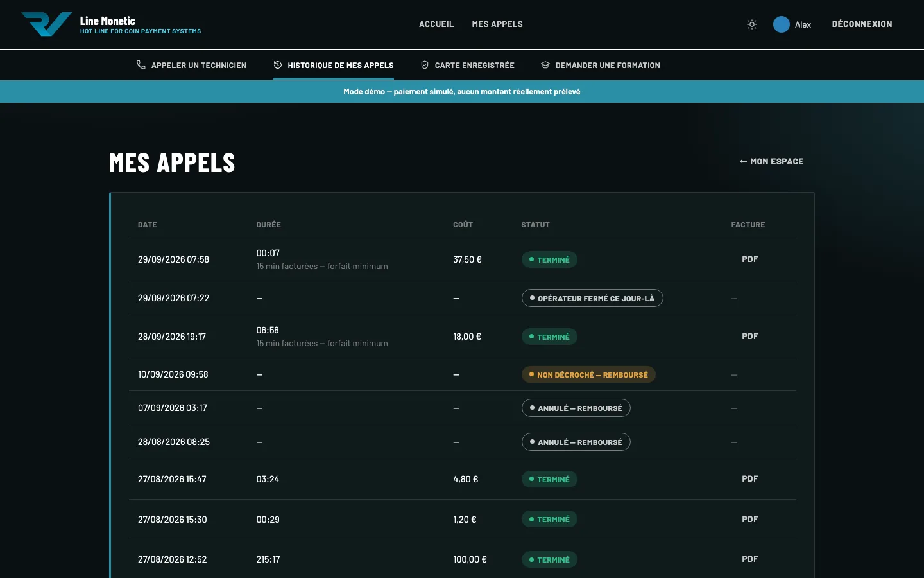Click the Mes Appels page heading
This screenshot has height=578, width=924.
(172, 163)
